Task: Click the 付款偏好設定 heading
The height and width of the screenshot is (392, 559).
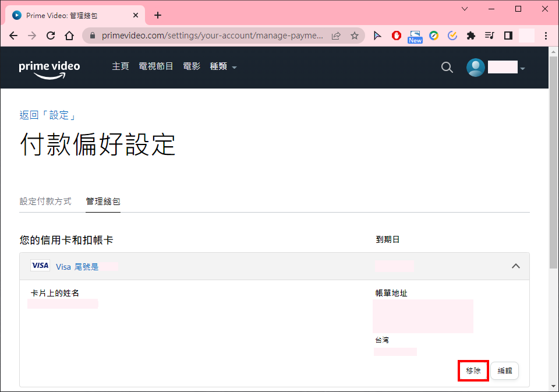Action: [98, 144]
